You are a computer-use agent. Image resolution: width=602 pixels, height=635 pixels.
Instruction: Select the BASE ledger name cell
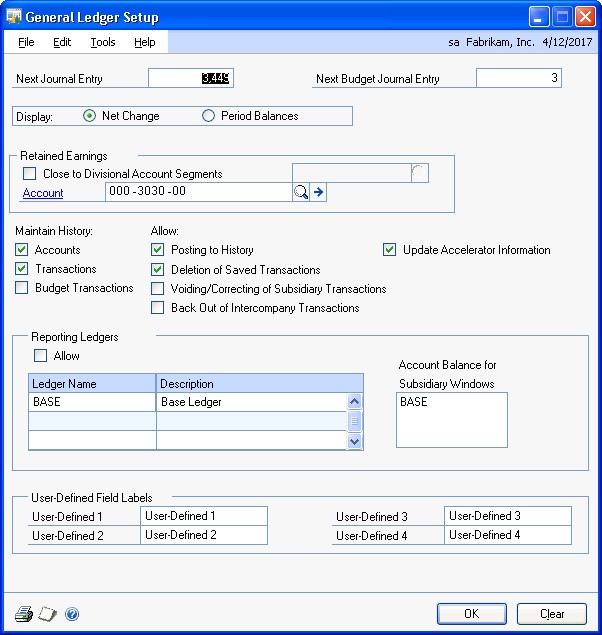92,402
